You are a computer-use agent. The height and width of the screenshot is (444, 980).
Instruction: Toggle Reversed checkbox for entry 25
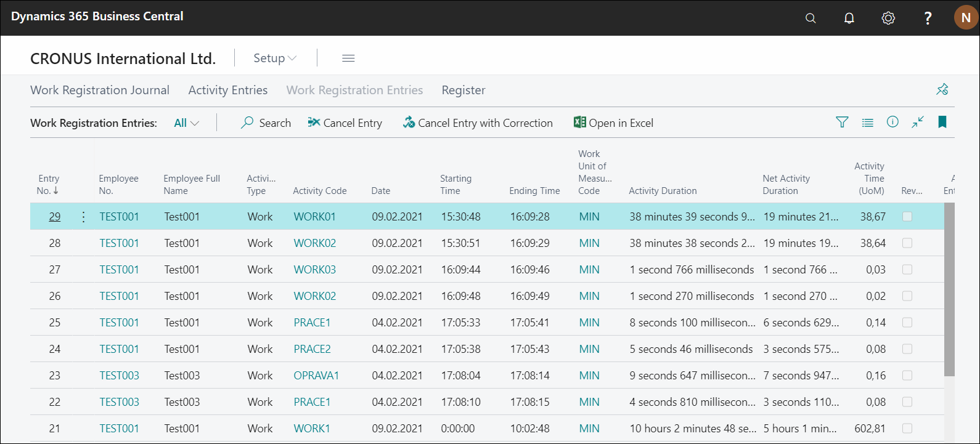pos(907,323)
